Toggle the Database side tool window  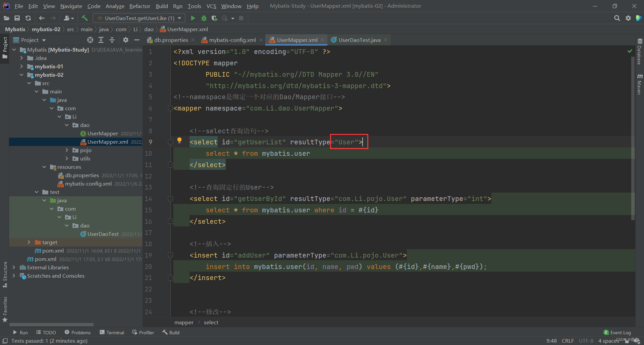[x=639, y=52]
